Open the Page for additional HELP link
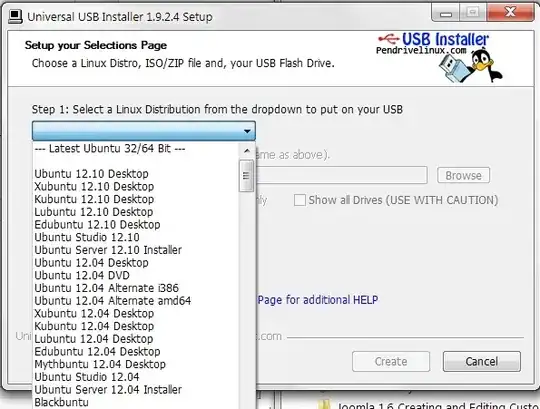This screenshot has height=409, width=540. point(318,300)
